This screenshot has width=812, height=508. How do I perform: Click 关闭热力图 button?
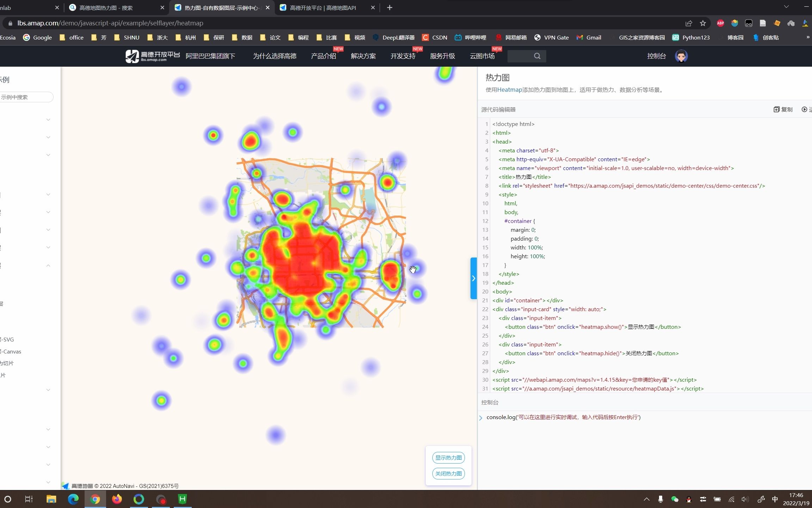click(448, 473)
